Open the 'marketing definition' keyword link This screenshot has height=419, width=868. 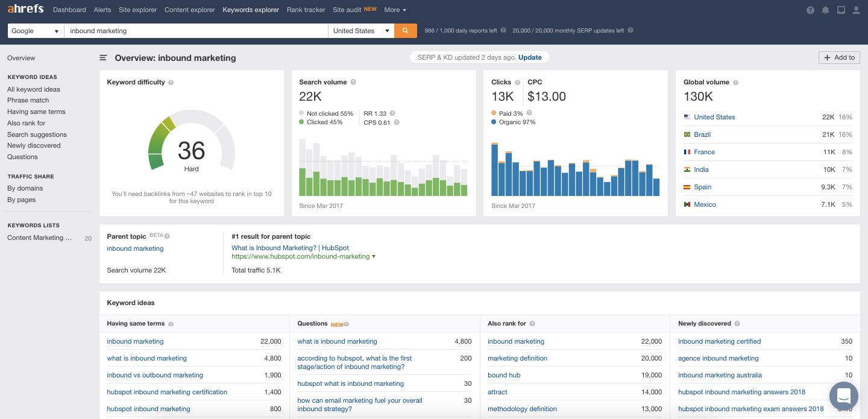[517, 358]
